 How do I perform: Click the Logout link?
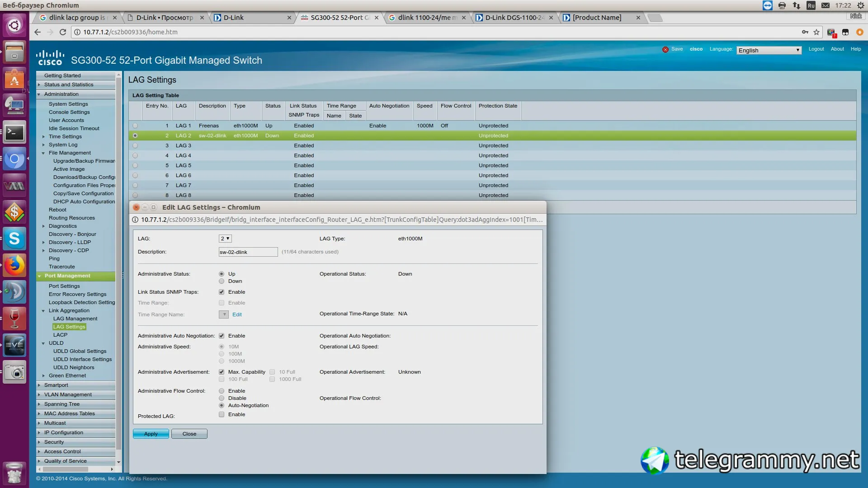tap(816, 49)
